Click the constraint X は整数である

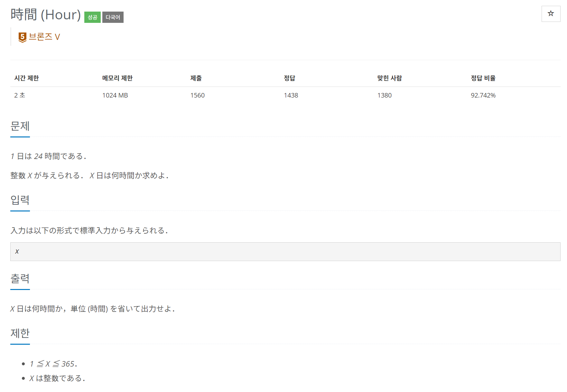[57, 378]
